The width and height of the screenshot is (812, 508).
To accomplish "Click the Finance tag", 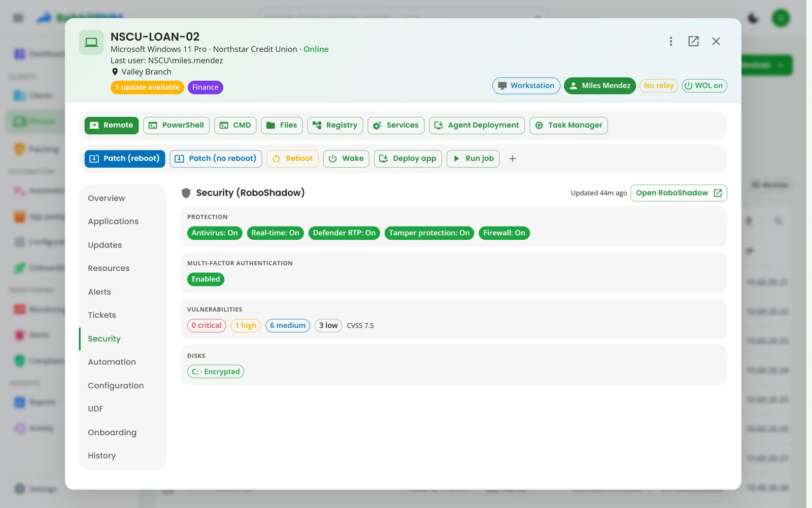I will [206, 87].
